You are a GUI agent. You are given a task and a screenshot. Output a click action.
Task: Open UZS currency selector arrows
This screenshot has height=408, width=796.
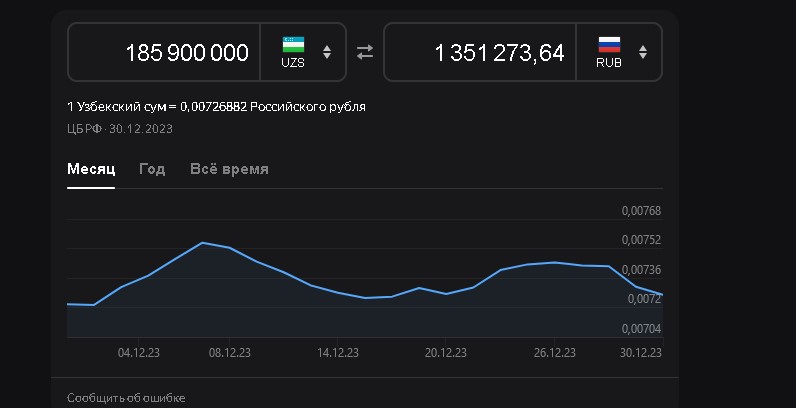pos(327,52)
